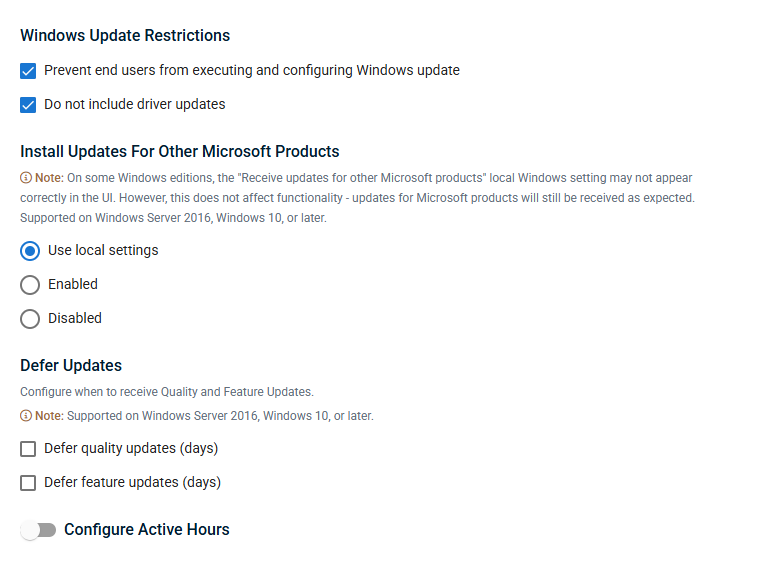764x569 pixels.
Task: Turn on the Configure Active Hours switch
Action: point(38,530)
